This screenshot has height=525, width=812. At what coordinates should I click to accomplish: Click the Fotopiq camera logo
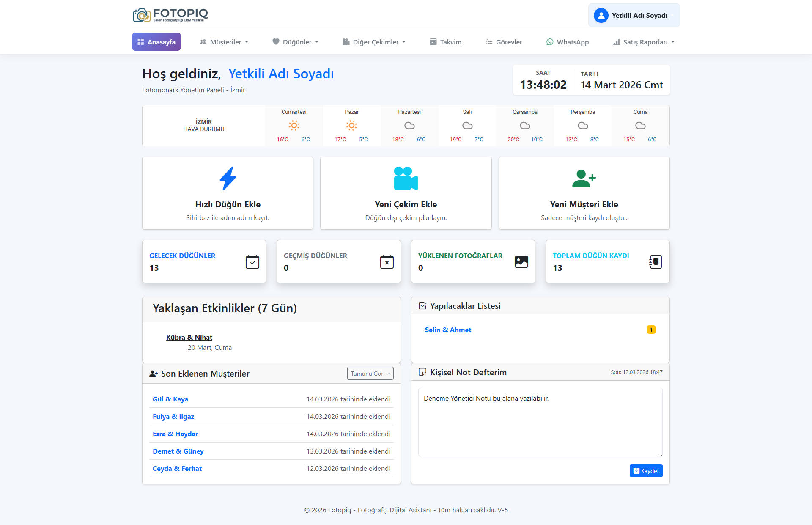tap(142, 15)
